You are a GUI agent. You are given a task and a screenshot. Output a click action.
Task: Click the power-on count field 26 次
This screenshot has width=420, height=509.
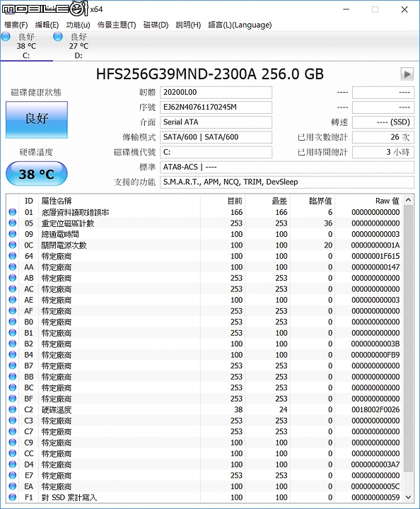click(383, 137)
